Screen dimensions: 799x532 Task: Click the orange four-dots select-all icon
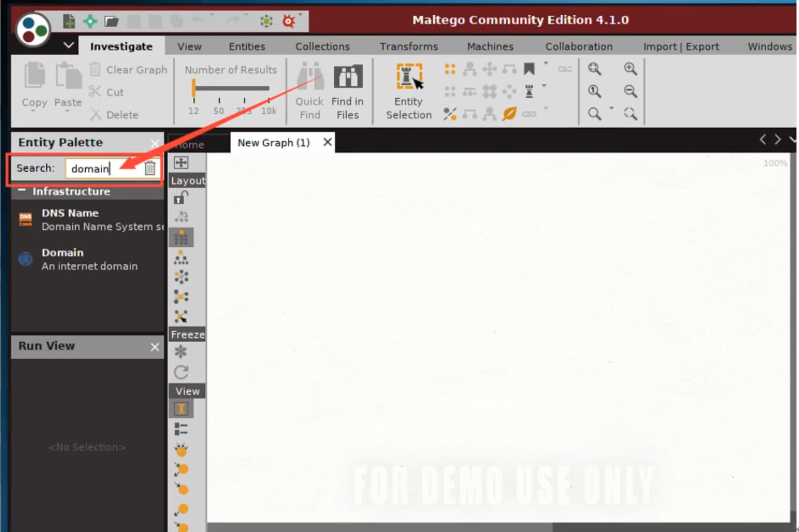(x=450, y=69)
